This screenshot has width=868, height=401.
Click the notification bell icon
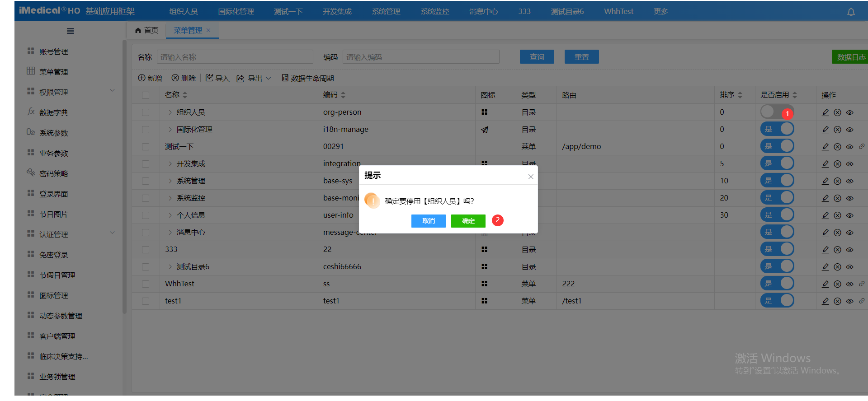[x=851, y=12]
